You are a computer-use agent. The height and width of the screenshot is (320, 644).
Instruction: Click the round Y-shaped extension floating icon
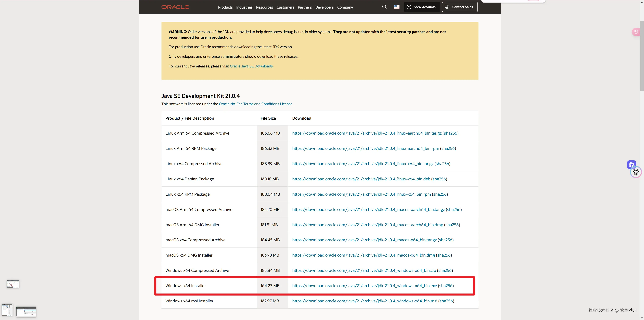point(636,172)
